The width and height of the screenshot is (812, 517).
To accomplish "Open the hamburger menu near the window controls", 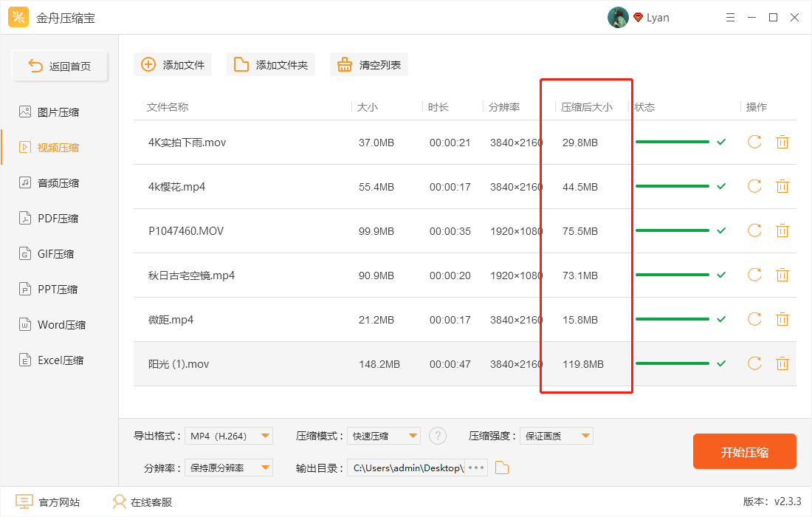I will coord(730,16).
